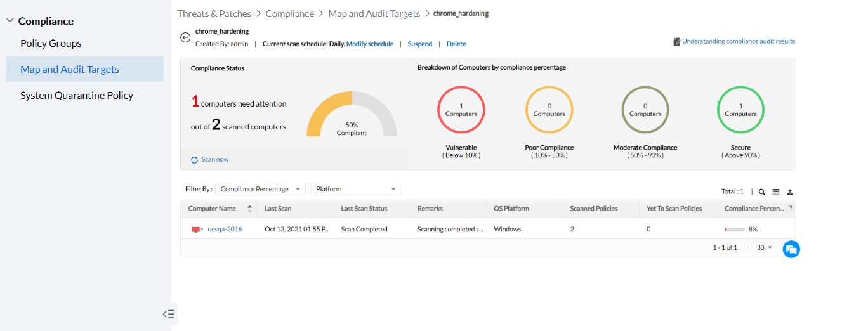
Task: Click the help icon on Compliance Percentage column
Action: pyautogui.click(x=791, y=208)
